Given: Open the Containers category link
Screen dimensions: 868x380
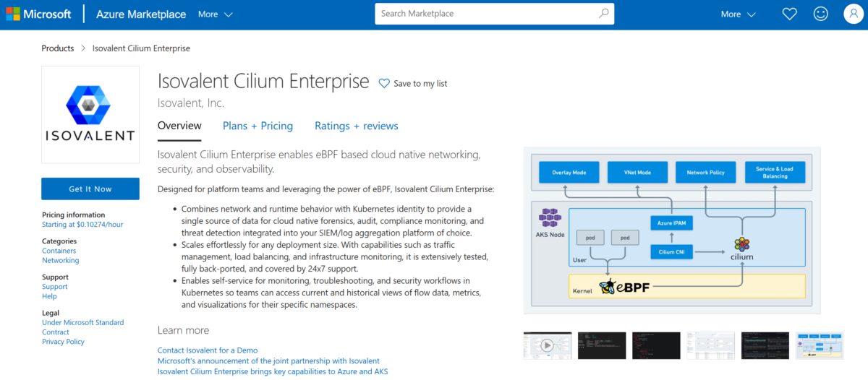Looking at the screenshot, I should click(59, 251).
